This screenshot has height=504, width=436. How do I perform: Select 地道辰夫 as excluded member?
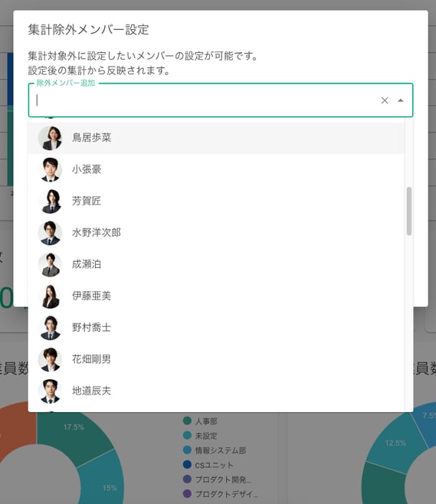[x=216, y=391]
